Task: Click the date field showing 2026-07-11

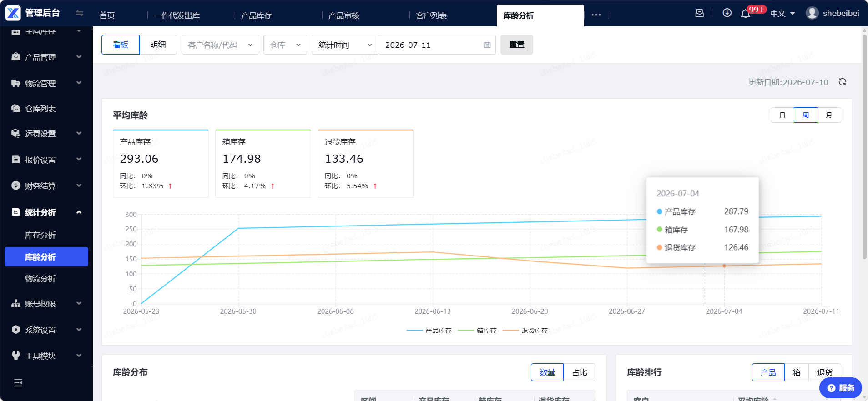Action: (x=437, y=45)
